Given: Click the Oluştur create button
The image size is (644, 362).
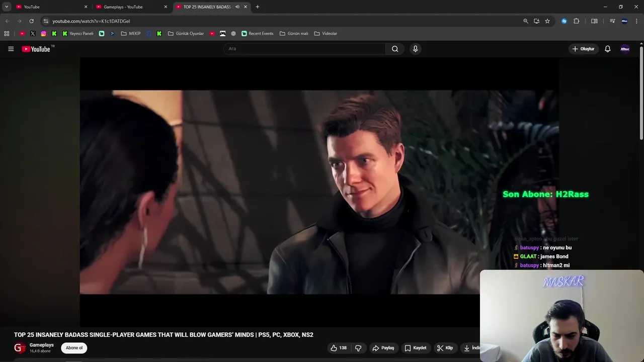Looking at the screenshot, I should coord(583,49).
